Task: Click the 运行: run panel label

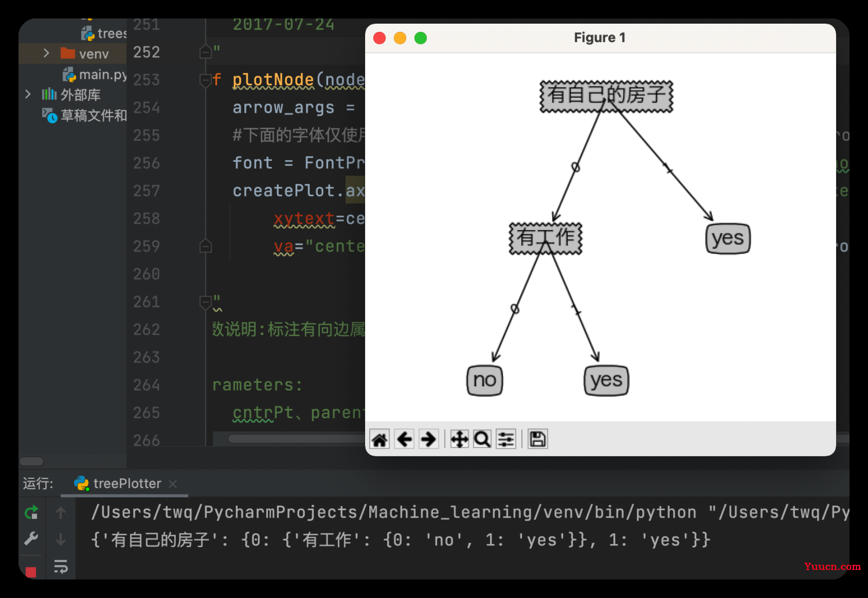Action: coord(38,483)
